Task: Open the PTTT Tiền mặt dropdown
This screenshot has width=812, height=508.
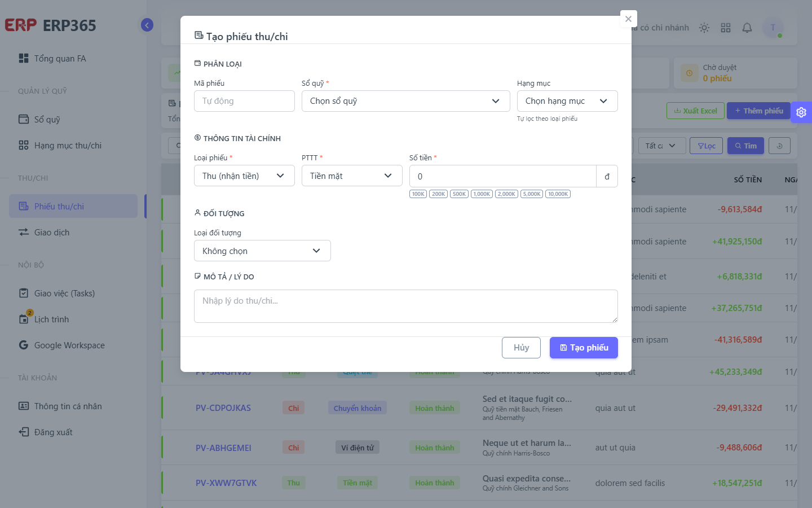Action: pos(352,176)
